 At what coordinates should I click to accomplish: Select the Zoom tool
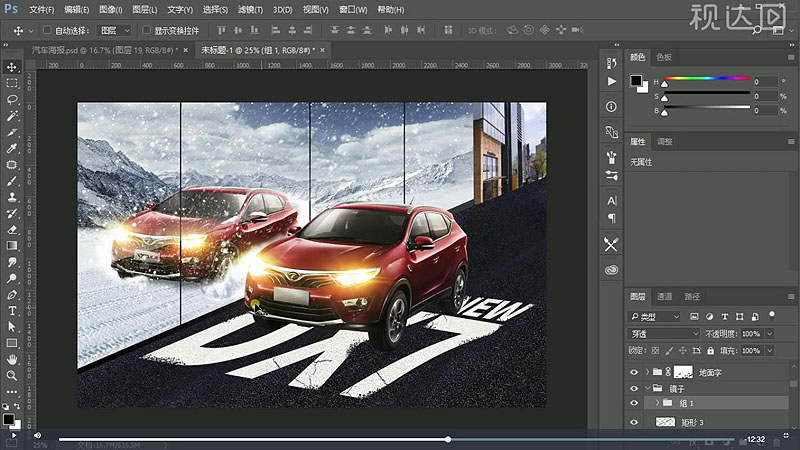point(12,376)
